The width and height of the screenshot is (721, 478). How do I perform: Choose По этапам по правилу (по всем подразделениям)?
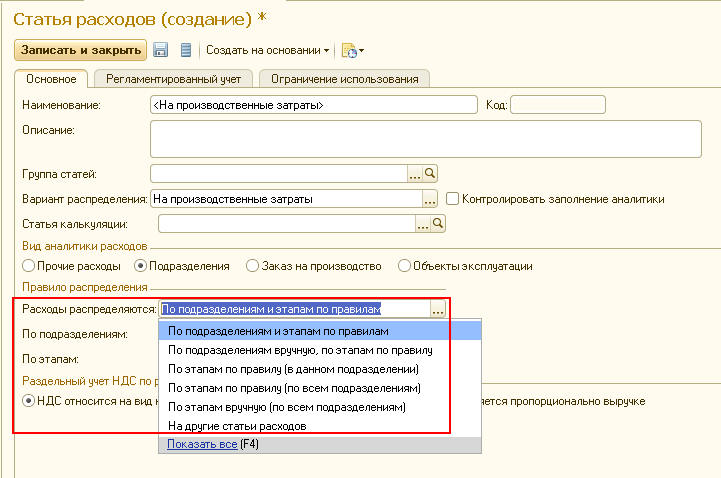pyautogui.click(x=320, y=388)
